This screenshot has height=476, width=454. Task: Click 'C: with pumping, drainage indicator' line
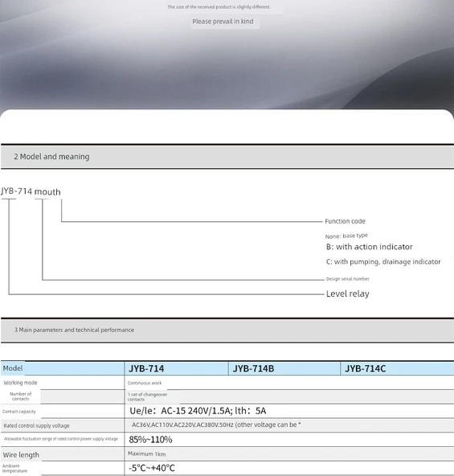click(383, 261)
